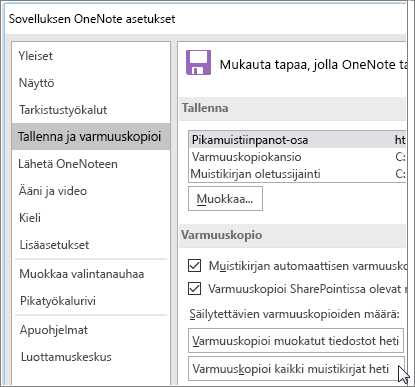Open the Kieli category
The height and width of the screenshot is (387, 415).
click(91, 218)
